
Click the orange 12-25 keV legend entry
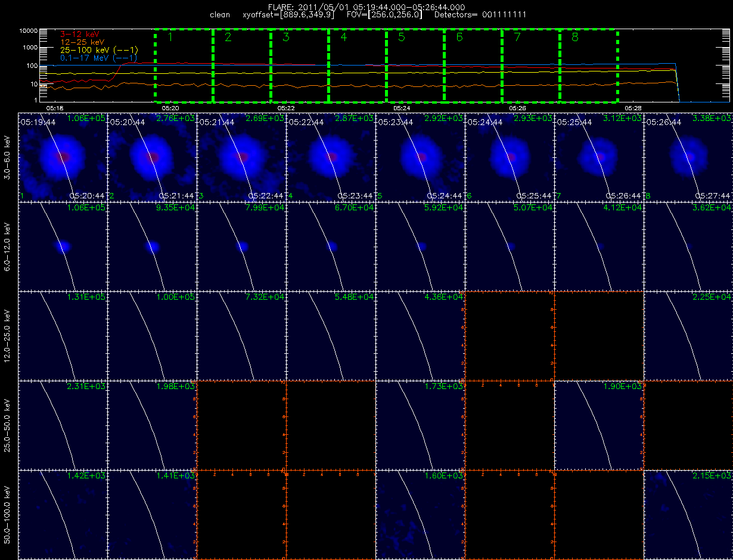82,42
